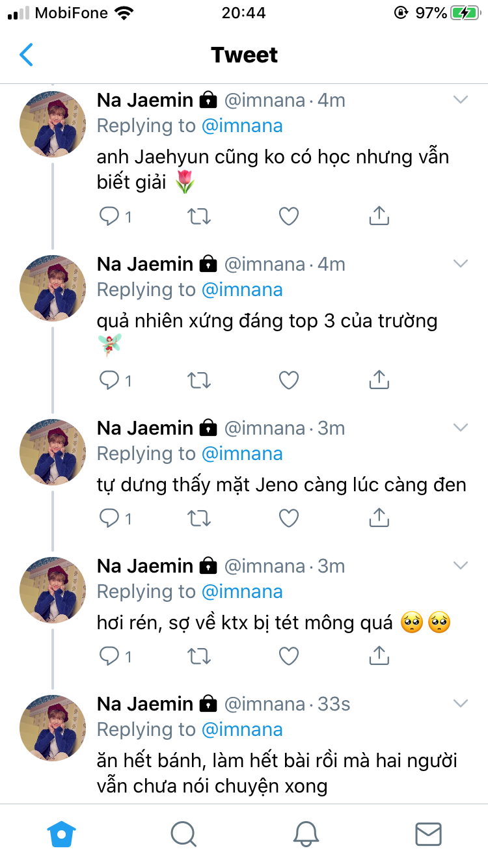488x868 pixels.
Task: Like the 'anh Jaehyun' tweet
Action: click(x=288, y=217)
